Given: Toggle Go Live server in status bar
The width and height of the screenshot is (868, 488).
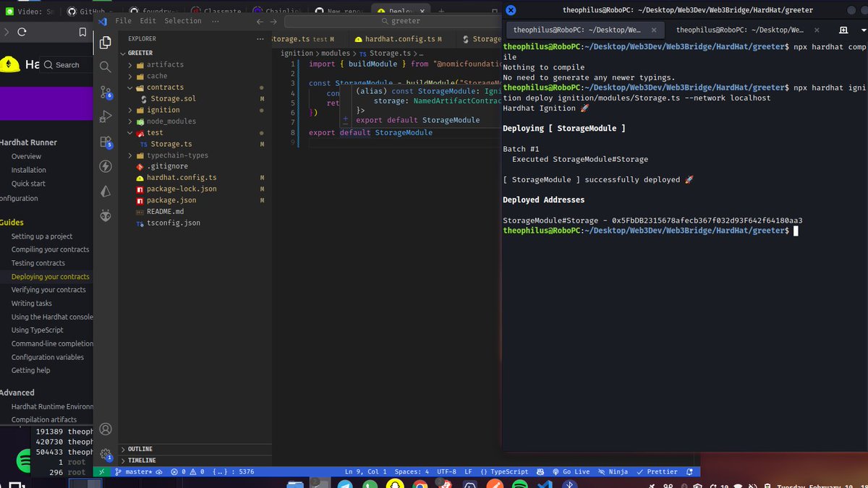Looking at the screenshot, I should 571,471.
